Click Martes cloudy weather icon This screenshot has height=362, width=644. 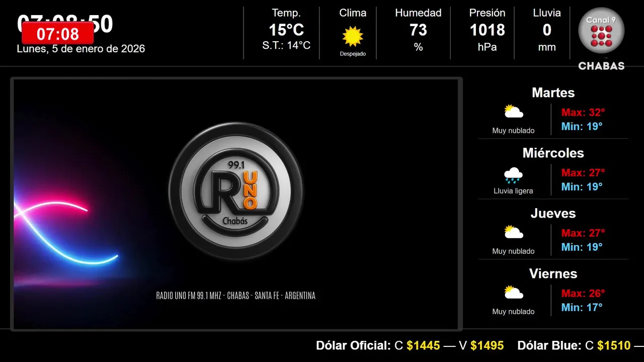(514, 111)
